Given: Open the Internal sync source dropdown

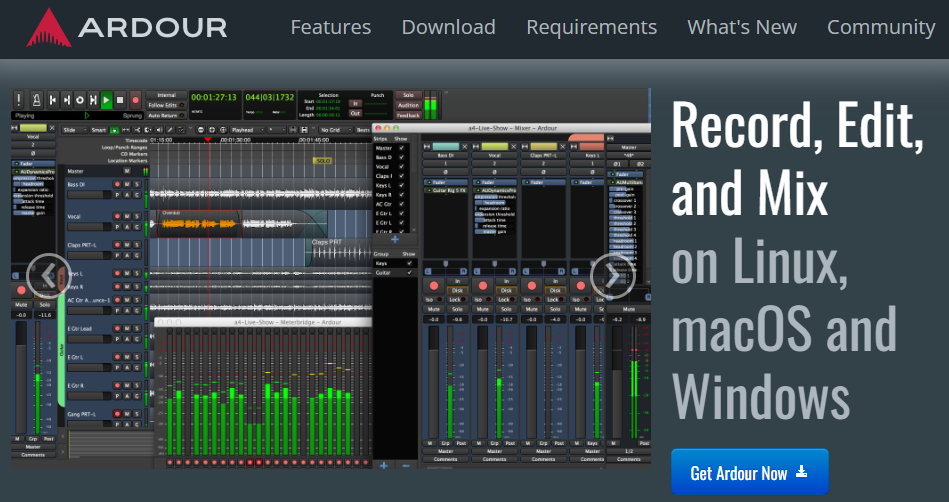Looking at the screenshot, I should 166,95.
